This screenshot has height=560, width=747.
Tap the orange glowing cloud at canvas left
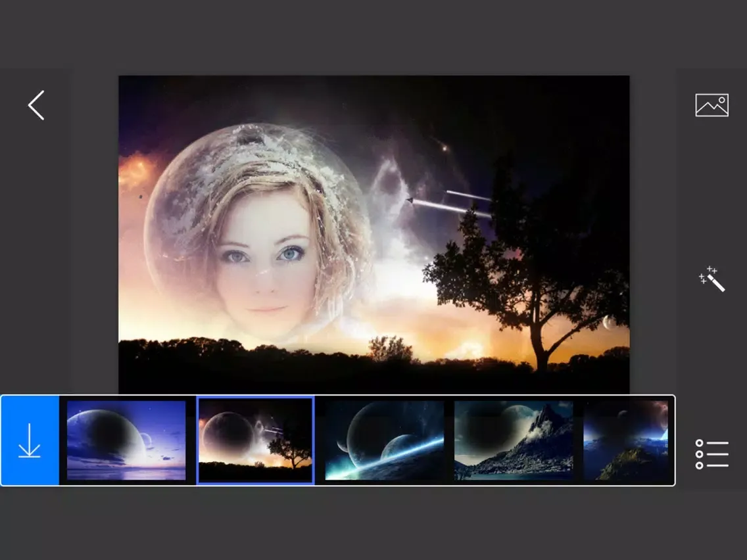coord(135,170)
